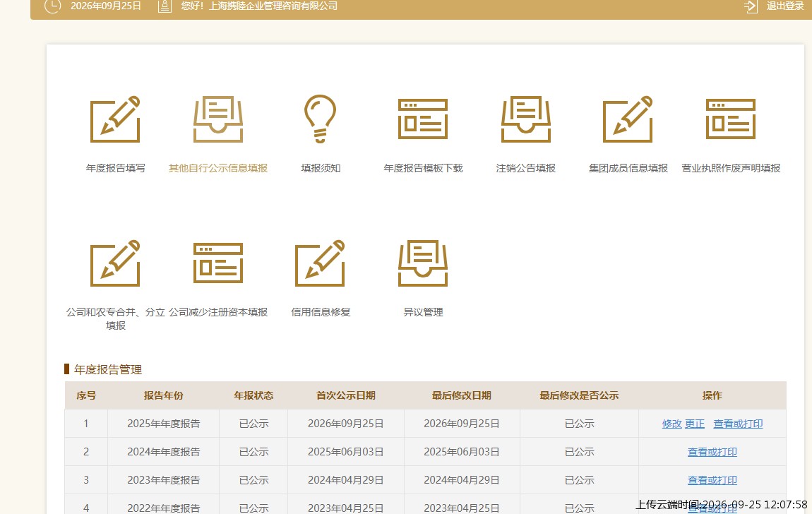Viewport: 812px width, 514px height.
Task: Click 查看或打印 for 2024年年度报告
Action: 712,452
